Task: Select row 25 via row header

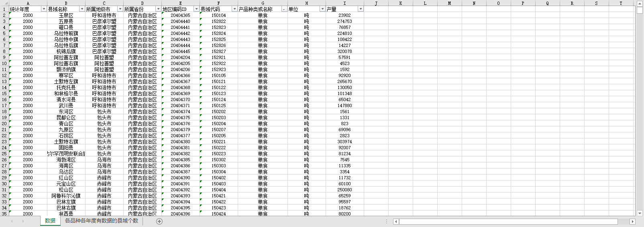Action: tap(4, 154)
